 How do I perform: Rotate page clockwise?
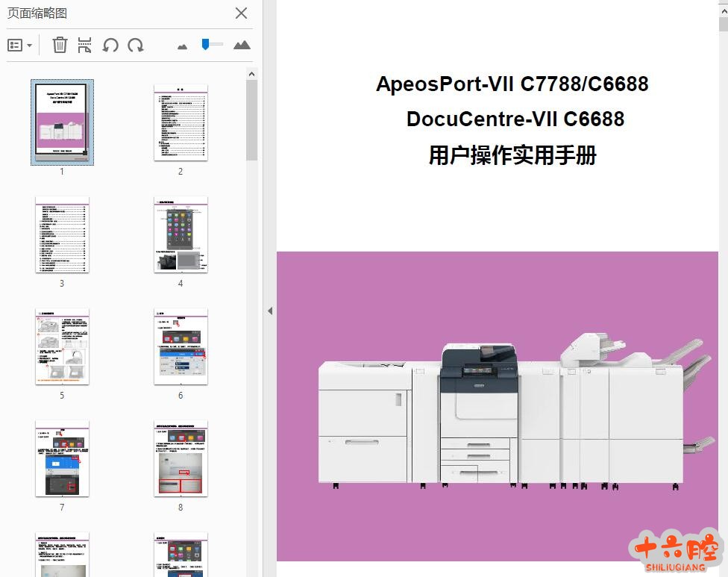[136, 46]
